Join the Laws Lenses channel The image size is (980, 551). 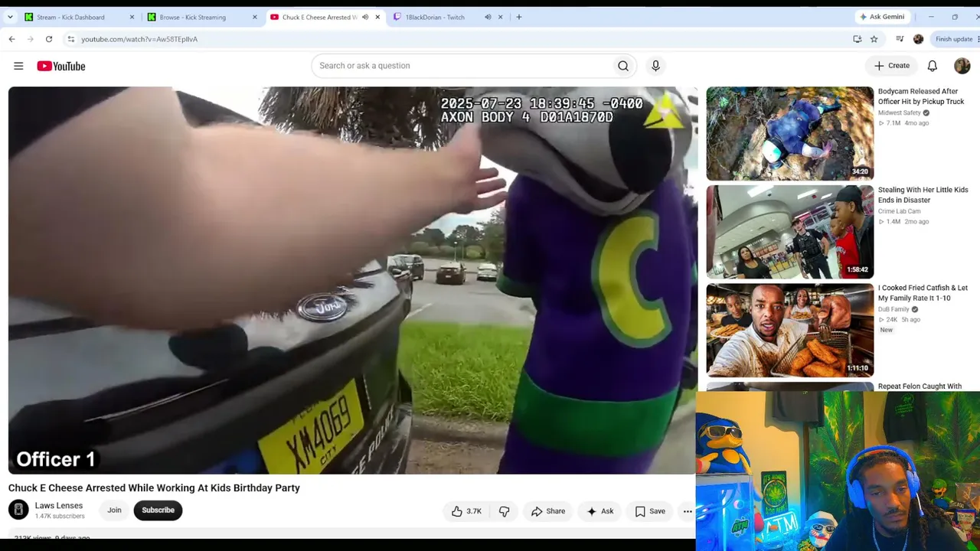114,510
